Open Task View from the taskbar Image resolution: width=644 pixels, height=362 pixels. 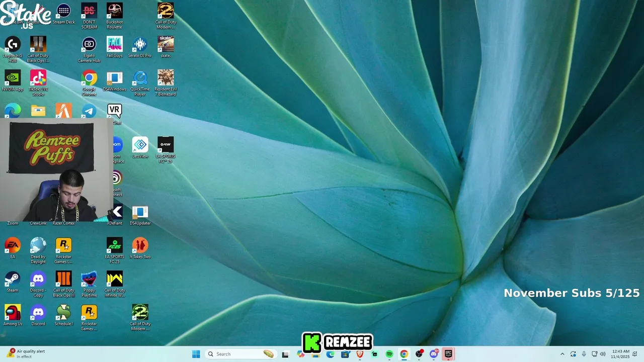(285, 354)
